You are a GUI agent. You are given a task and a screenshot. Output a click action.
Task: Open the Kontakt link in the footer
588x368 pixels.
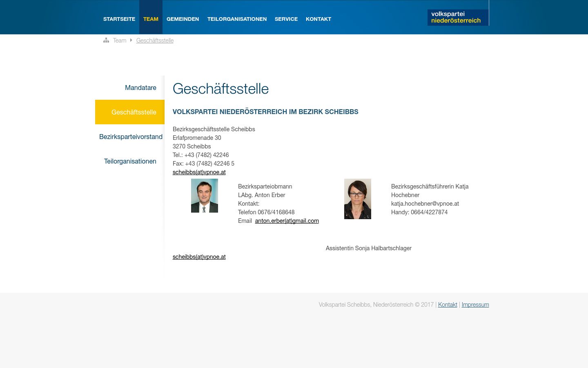448,305
